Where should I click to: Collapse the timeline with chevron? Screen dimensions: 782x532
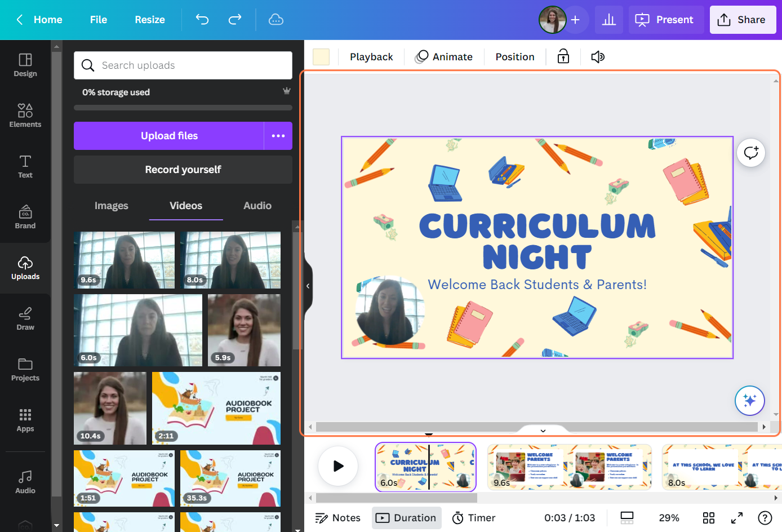(543, 431)
